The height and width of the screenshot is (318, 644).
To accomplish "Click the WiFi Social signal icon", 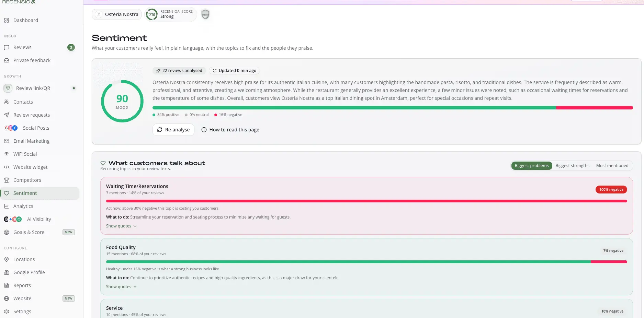I will click(7, 154).
